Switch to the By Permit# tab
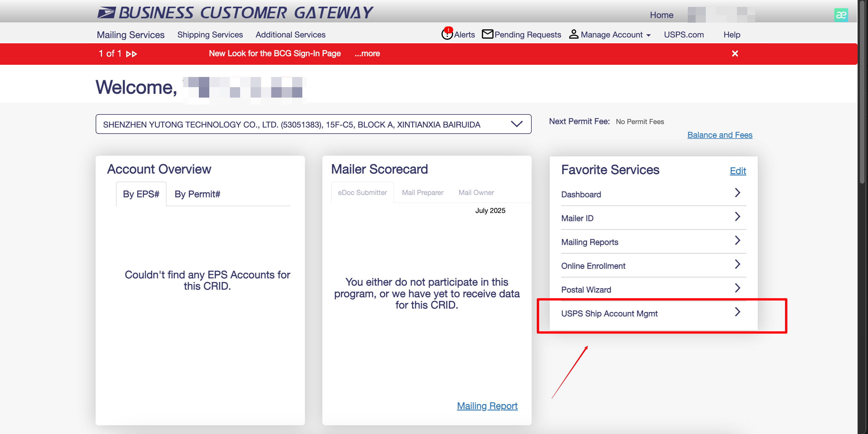This screenshot has width=868, height=434. click(197, 194)
